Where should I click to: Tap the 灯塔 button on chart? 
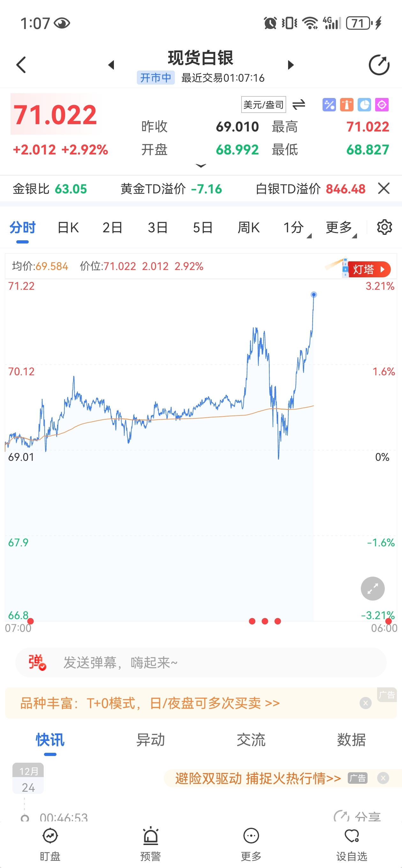[368, 269]
